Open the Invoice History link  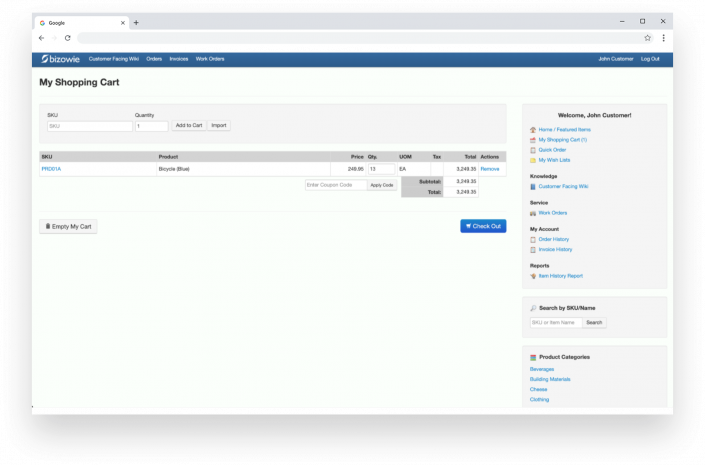(555, 250)
